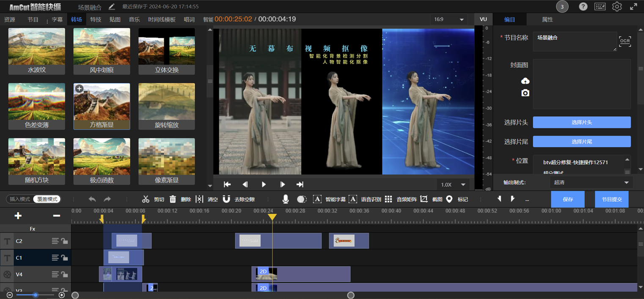This screenshot has height=299, width=644.
Task: Switch to 插入模式 insert mode
Action: (x=20, y=199)
